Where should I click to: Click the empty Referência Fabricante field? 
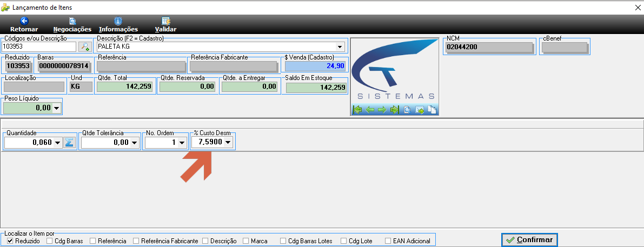point(234,65)
